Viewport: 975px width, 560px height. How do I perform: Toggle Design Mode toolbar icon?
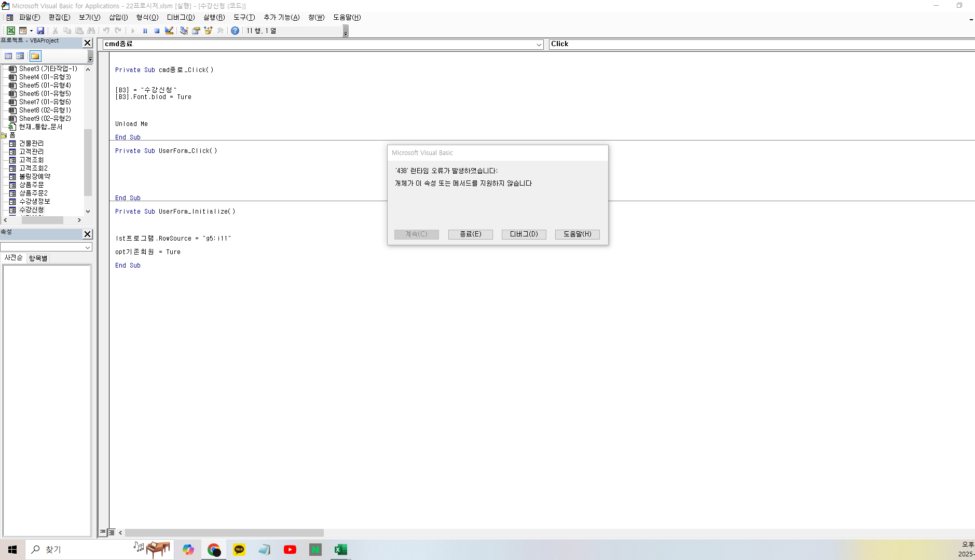coord(169,31)
